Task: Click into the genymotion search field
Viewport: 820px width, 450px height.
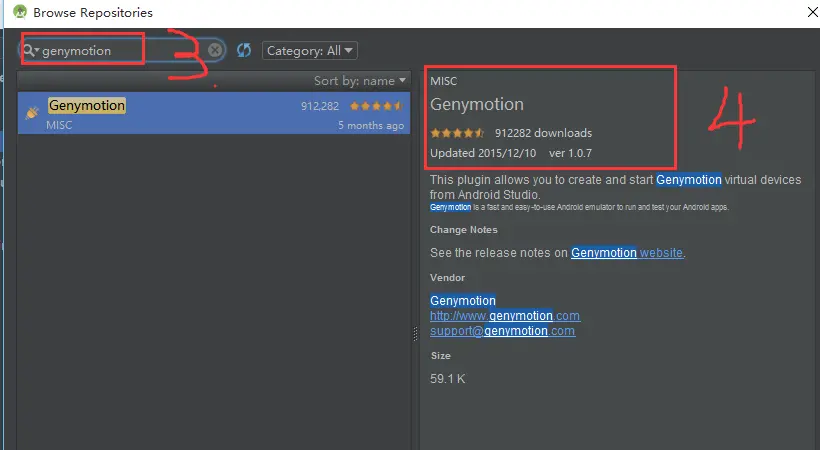Action: [x=123, y=50]
